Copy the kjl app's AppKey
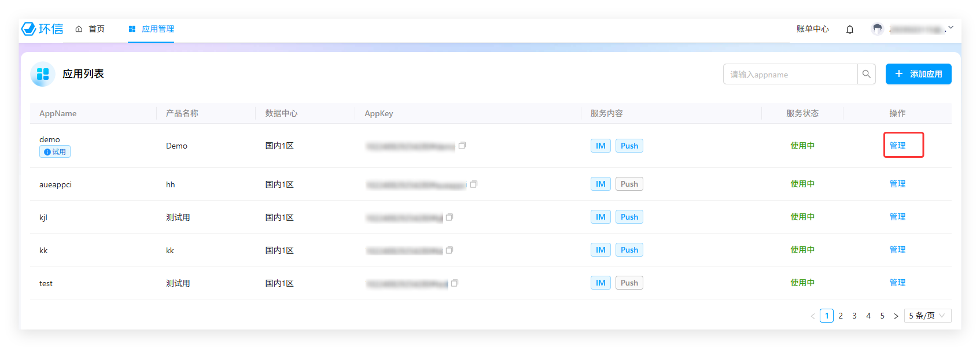980x348 pixels. pos(450,217)
